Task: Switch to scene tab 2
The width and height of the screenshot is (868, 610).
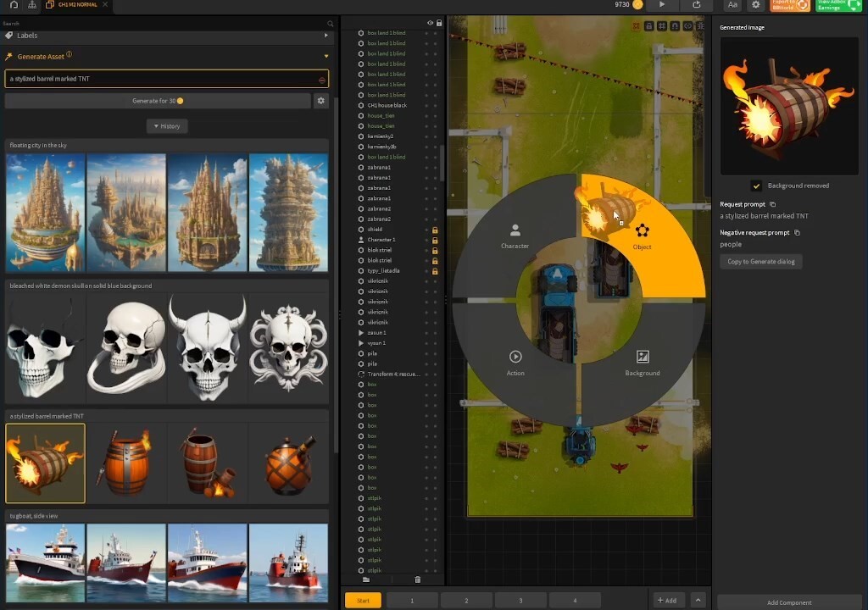Action: tap(466, 600)
